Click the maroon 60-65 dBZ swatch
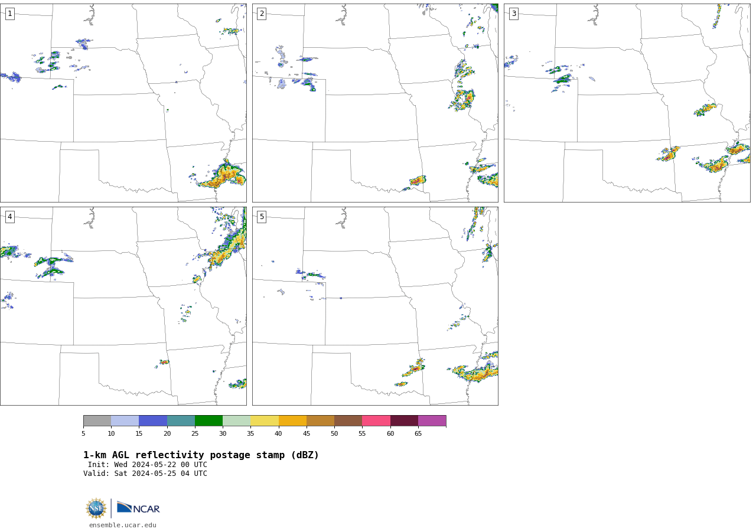The height and width of the screenshot is (532, 756). coord(404,421)
